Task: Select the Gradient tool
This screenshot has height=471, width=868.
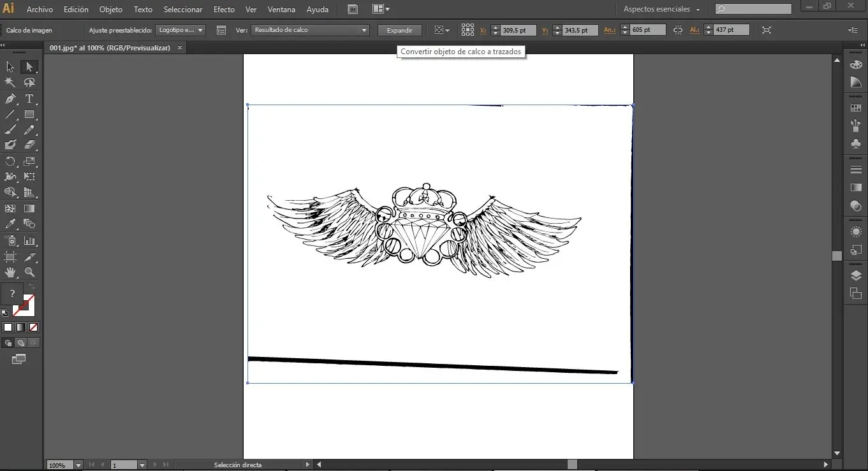Action: pos(29,208)
